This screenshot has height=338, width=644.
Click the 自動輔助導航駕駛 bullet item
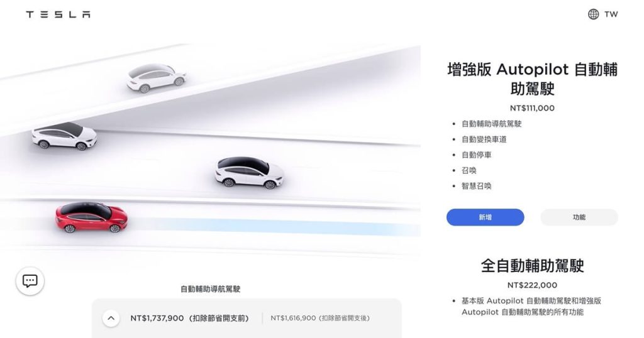491,124
